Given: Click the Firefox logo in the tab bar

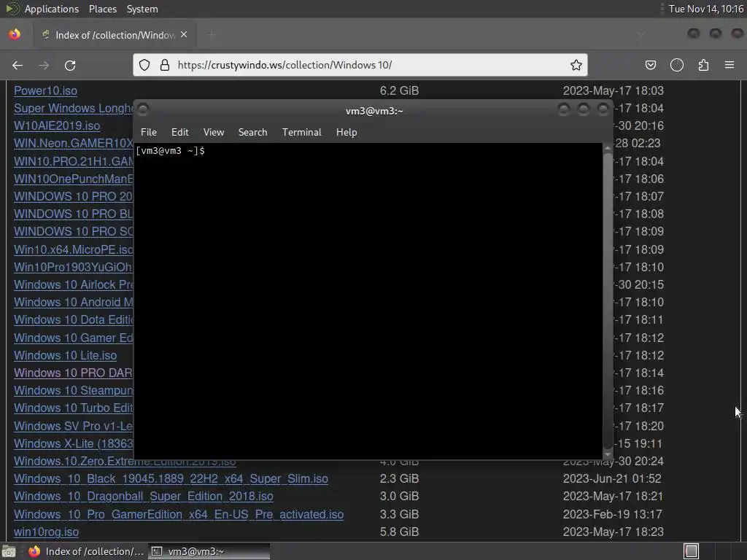Looking at the screenshot, I should tap(15, 34).
